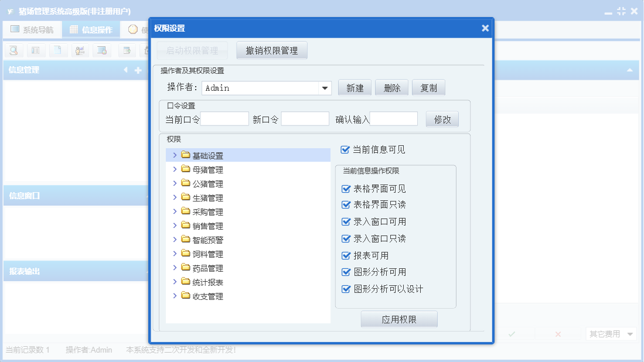Uncheck the 当前信息可见 checkbox
Image resolution: width=644 pixels, height=362 pixels.
tap(345, 150)
